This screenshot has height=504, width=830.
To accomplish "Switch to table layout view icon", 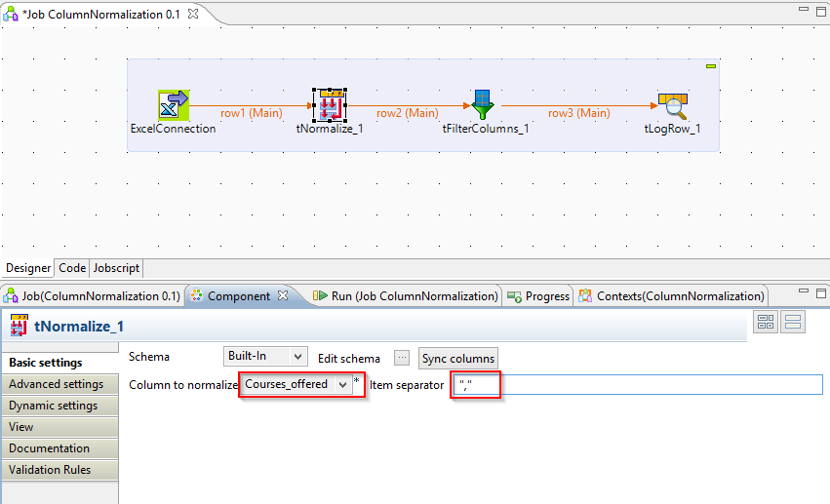I will [766, 322].
